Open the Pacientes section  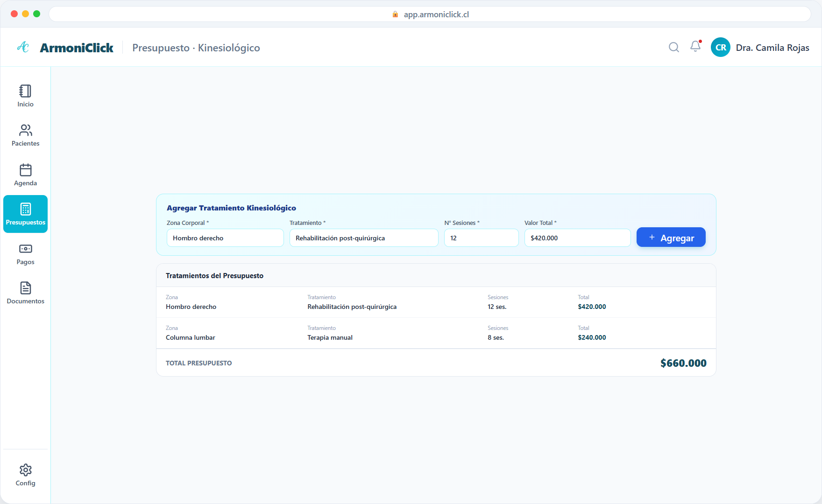(x=25, y=135)
